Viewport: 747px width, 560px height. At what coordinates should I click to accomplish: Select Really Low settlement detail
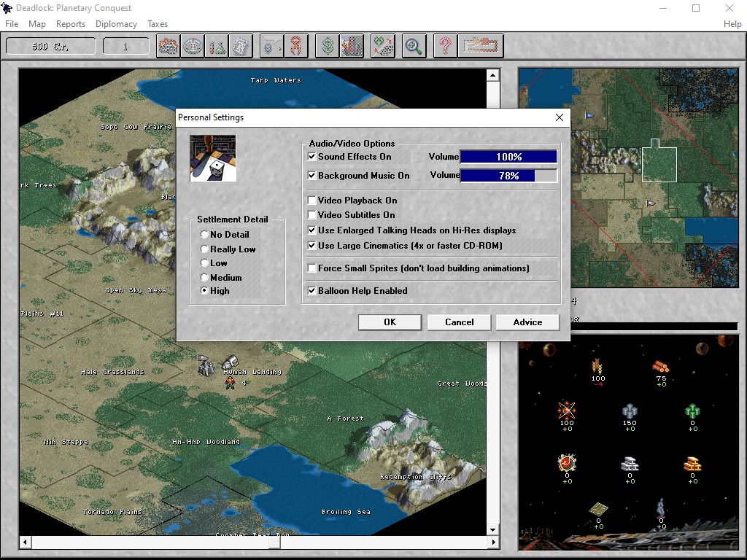click(x=204, y=249)
